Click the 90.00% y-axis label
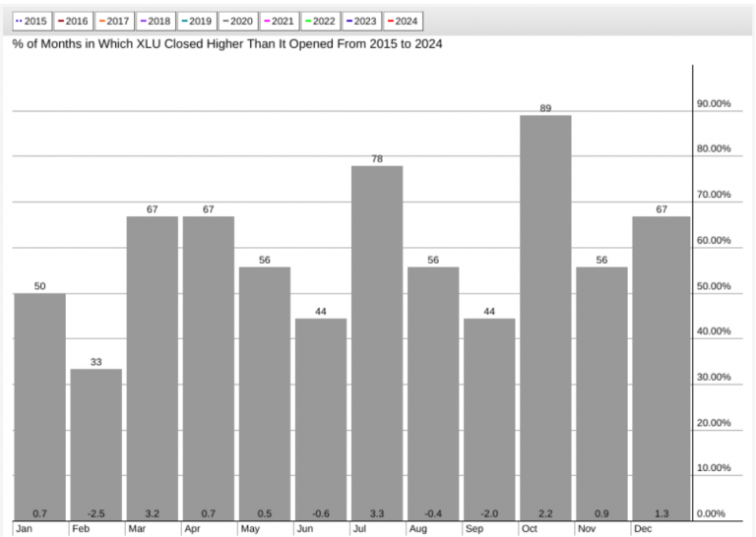The image size is (756, 537). [714, 103]
